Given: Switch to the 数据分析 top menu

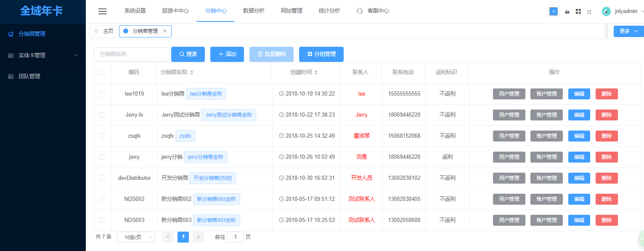Looking at the screenshot, I should coord(254,11).
